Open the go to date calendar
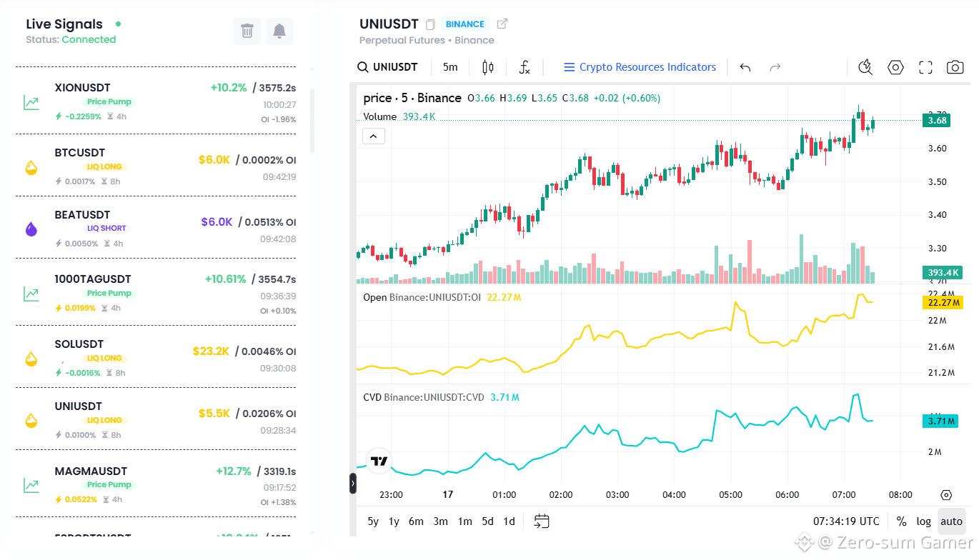 pos(542,521)
